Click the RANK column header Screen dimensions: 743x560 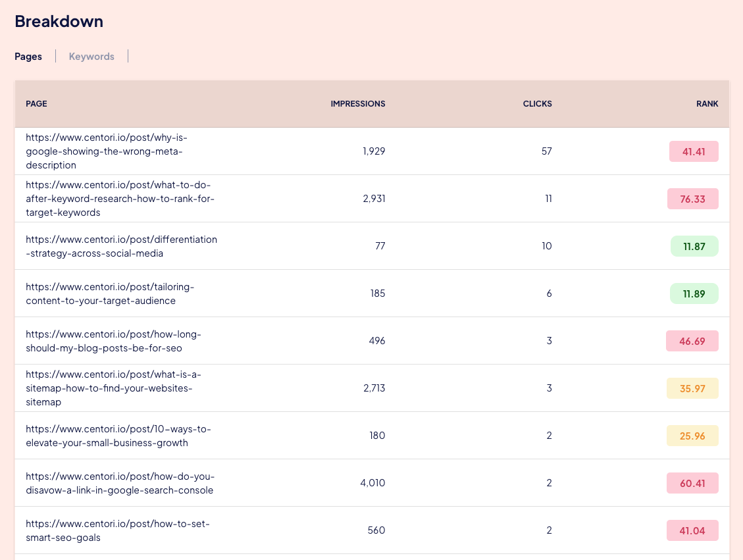707,104
